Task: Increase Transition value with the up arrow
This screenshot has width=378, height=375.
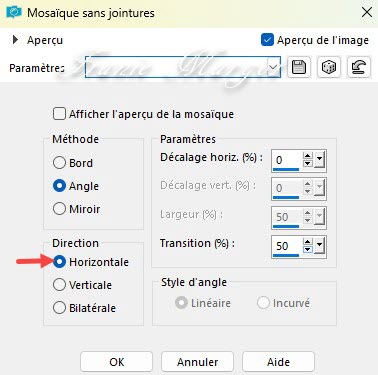Action: click(x=308, y=242)
